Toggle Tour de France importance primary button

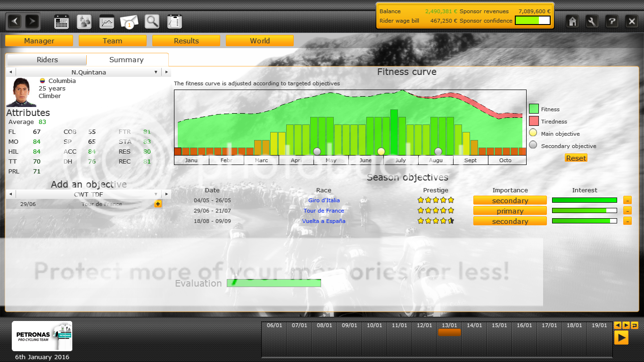coord(510,211)
